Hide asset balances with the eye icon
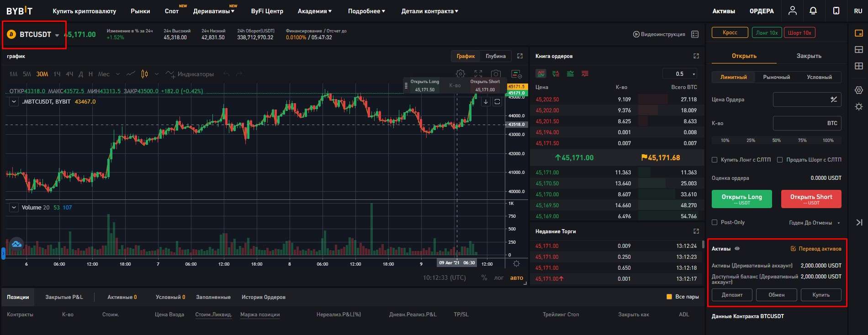868x335 pixels. pos(737,249)
